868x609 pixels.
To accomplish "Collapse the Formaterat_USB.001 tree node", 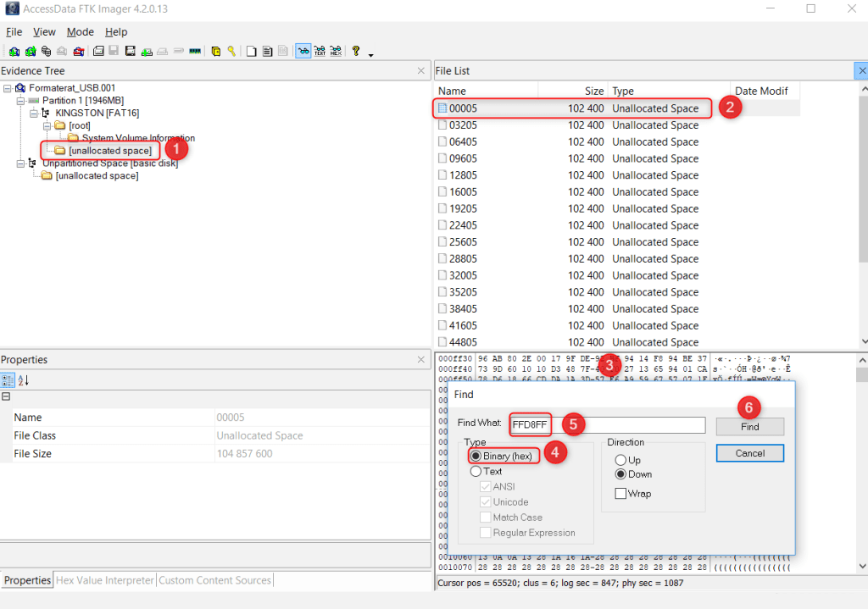I will pyautogui.click(x=8, y=88).
